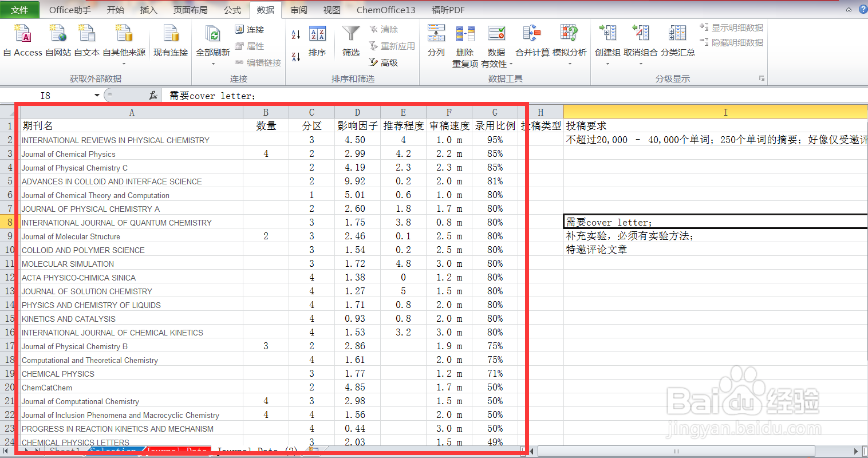This screenshot has width=868, height=458.
Task: Click cell 'ChemCatChem'
Action: click(131, 388)
